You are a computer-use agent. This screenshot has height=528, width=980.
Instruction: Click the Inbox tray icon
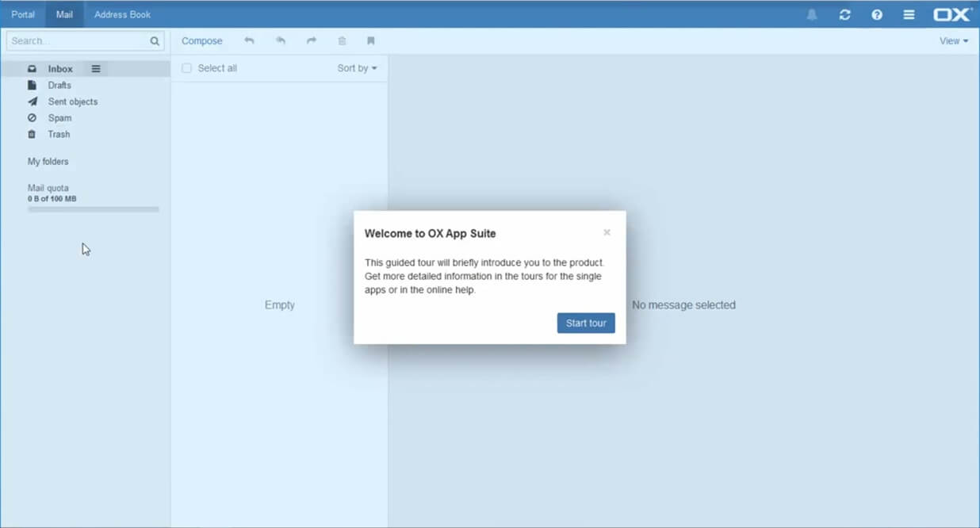32,69
